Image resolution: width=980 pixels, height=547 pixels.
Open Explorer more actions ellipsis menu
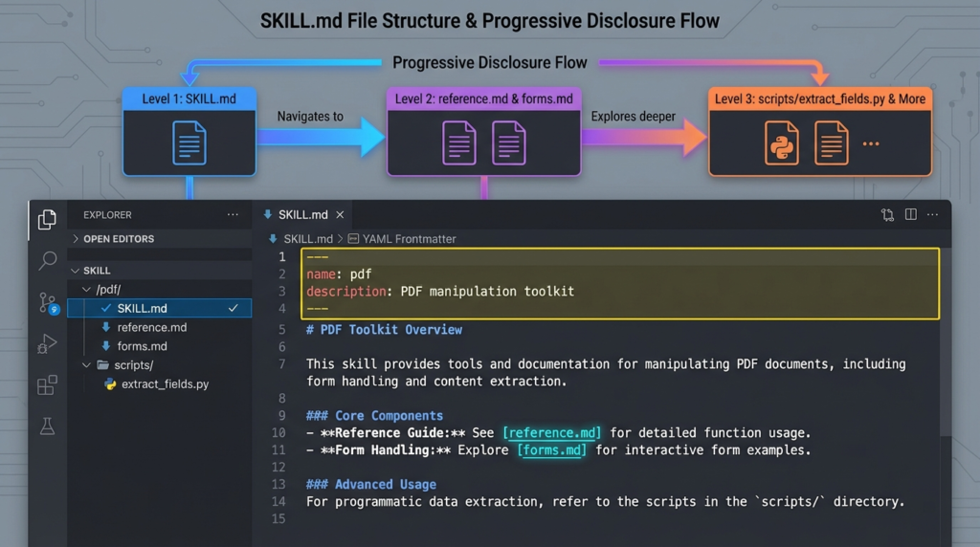[233, 215]
